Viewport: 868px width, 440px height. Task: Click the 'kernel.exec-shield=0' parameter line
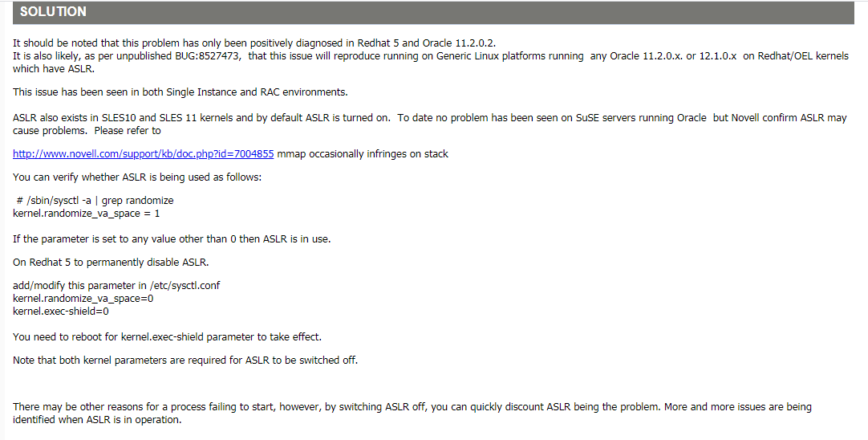pos(61,311)
